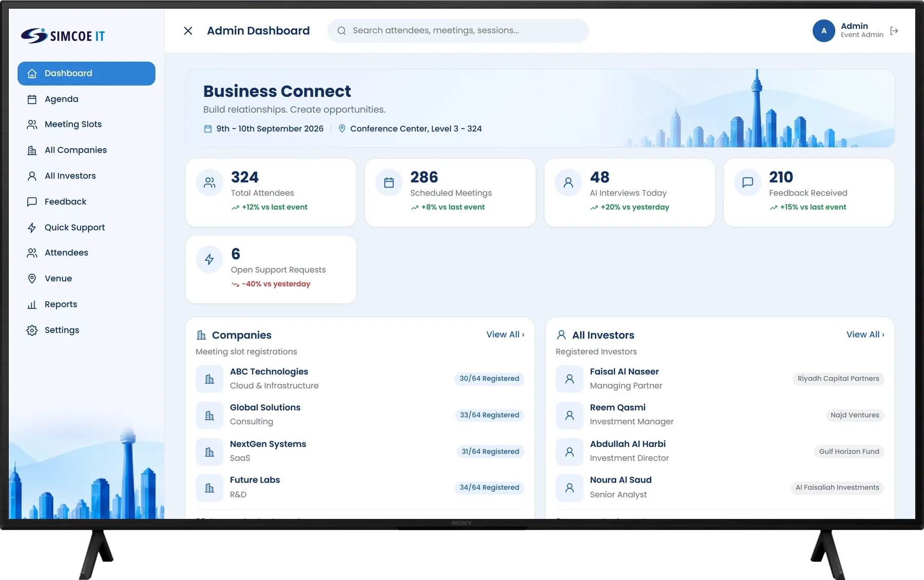Click the Future Labs building icon

(209, 488)
